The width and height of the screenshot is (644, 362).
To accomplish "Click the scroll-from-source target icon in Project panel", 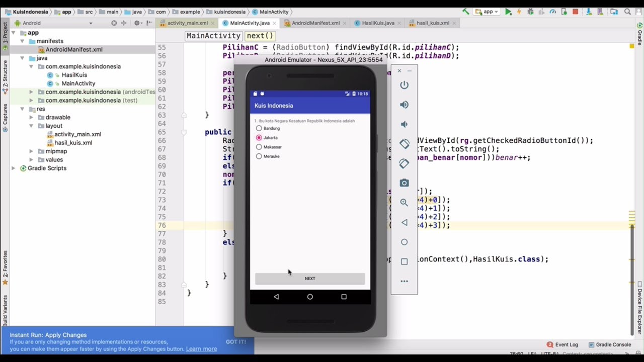I will [114, 23].
